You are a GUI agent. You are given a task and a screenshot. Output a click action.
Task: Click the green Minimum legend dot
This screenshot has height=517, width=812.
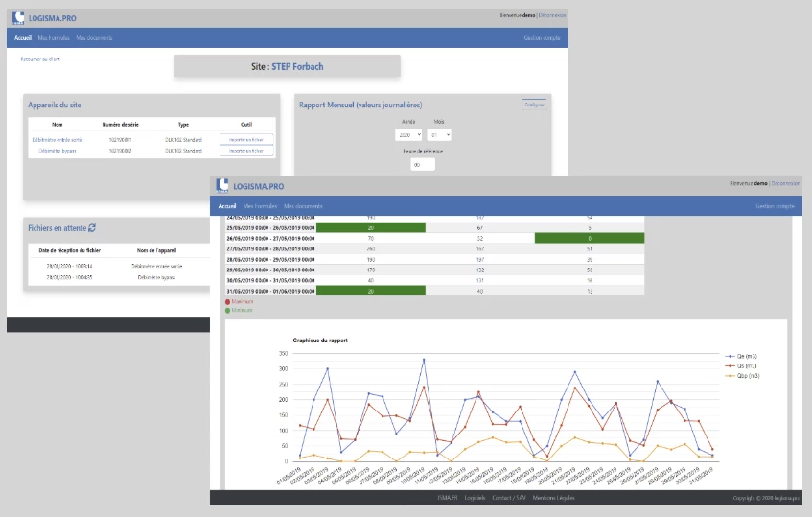pyautogui.click(x=227, y=310)
